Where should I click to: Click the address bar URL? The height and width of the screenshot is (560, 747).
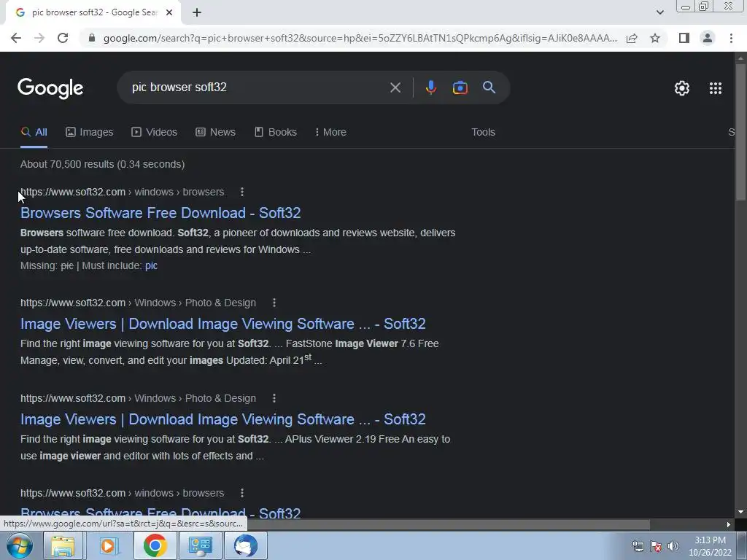click(360, 38)
